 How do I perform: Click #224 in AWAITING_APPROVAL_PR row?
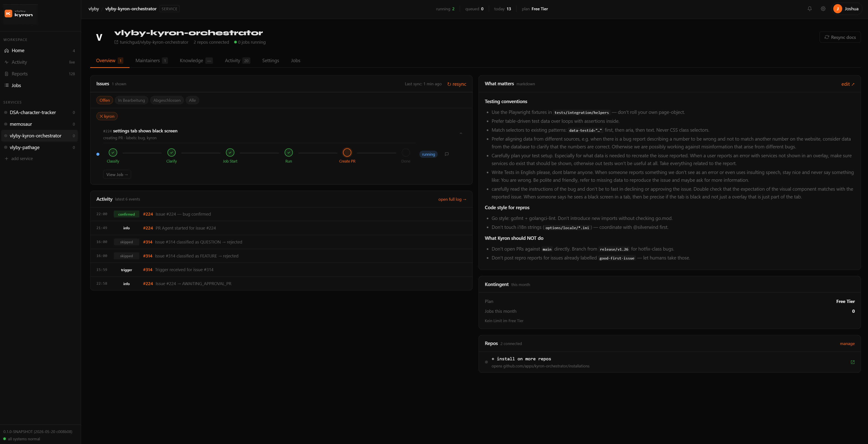tap(148, 284)
